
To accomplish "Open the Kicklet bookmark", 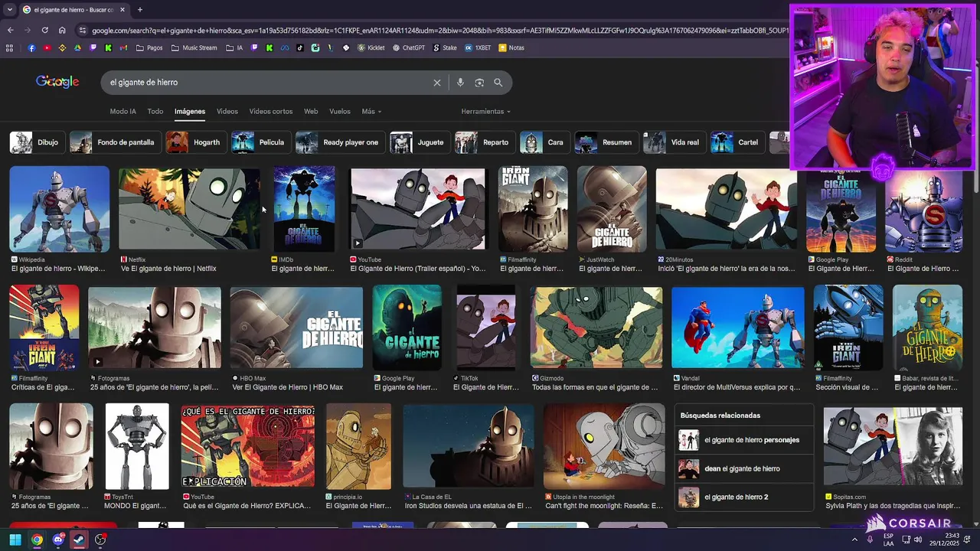I will pyautogui.click(x=371, y=47).
